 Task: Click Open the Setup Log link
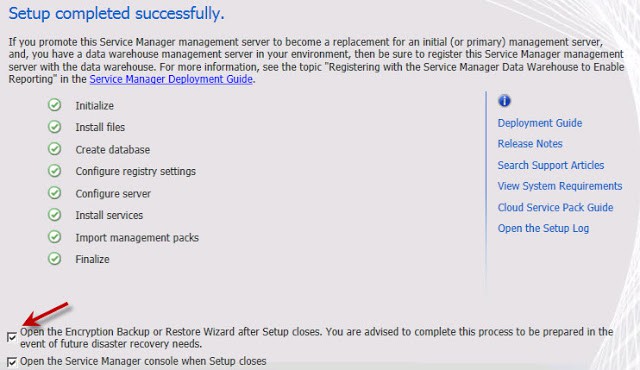pyautogui.click(x=543, y=228)
